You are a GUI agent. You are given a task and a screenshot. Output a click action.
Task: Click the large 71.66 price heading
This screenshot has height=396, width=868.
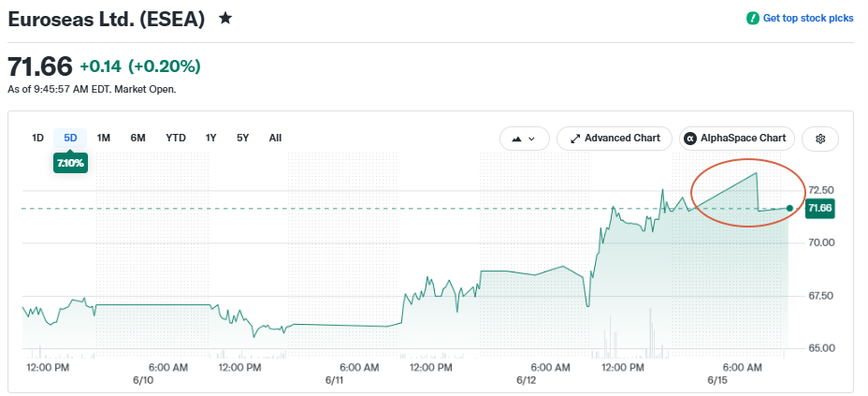(40, 67)
